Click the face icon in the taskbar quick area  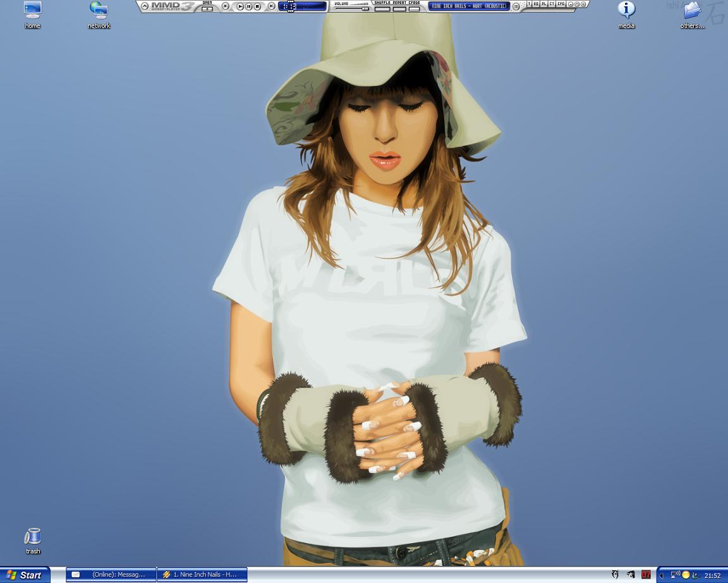tap(615, 575)
